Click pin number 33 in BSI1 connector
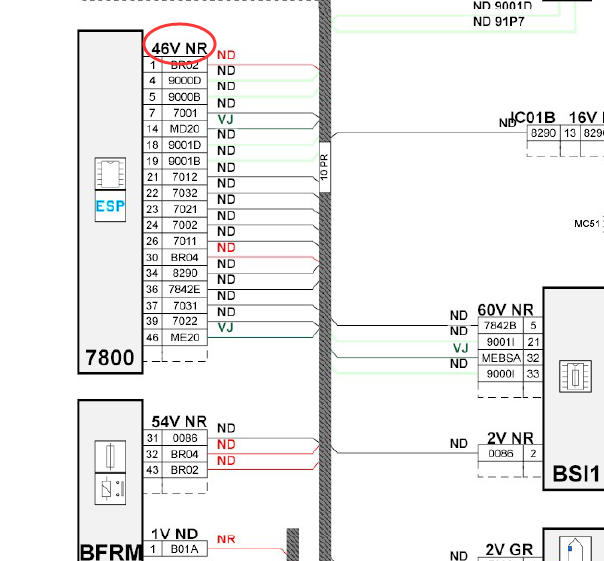 (x=533, y=374)
